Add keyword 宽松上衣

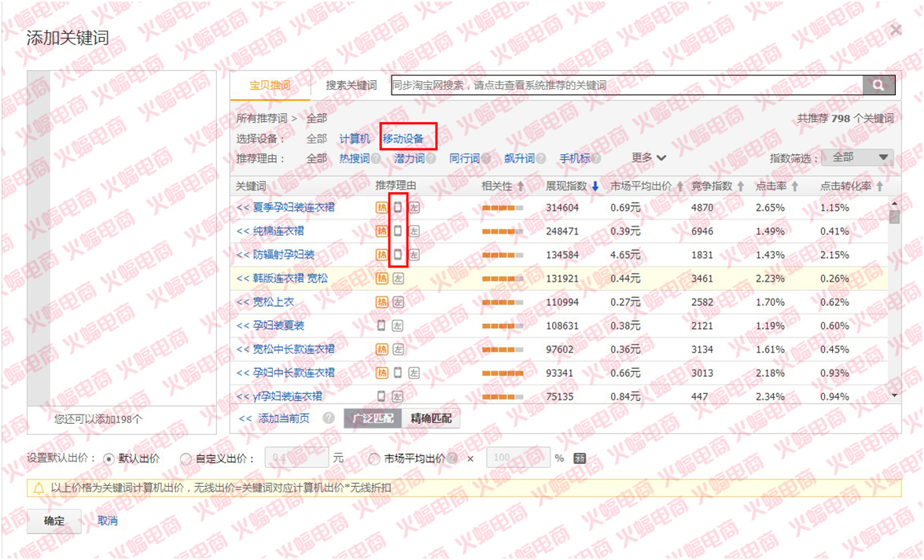[x=265, y=302]
